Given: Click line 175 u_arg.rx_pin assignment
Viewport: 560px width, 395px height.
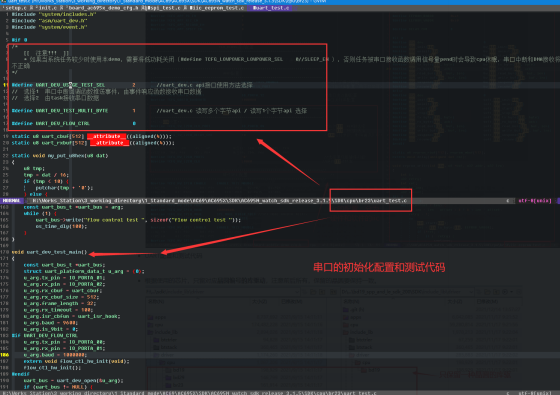Looking at the screenshot, I should click(64, 284).
